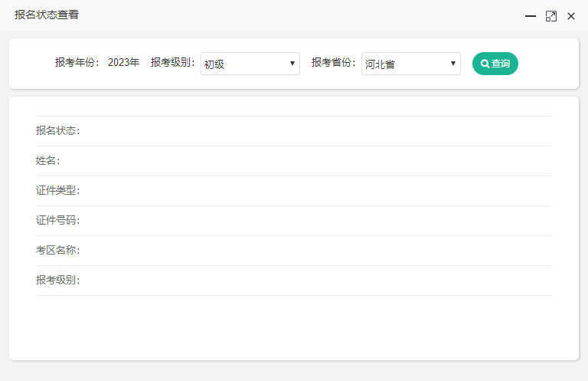This screenshot has width=588, height=381.
Task: Close the 报名状态查看 window
Action: click(571, 16)
